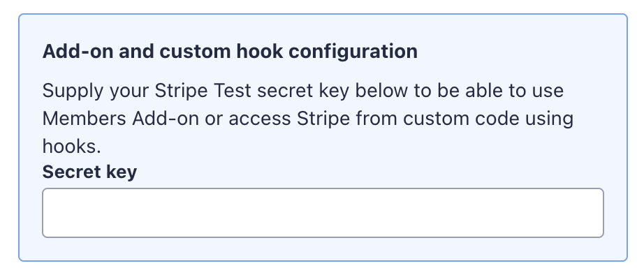Click the word "key" in the field label
This screenshot has height=275, width=644.
click(x=122, y=173)
